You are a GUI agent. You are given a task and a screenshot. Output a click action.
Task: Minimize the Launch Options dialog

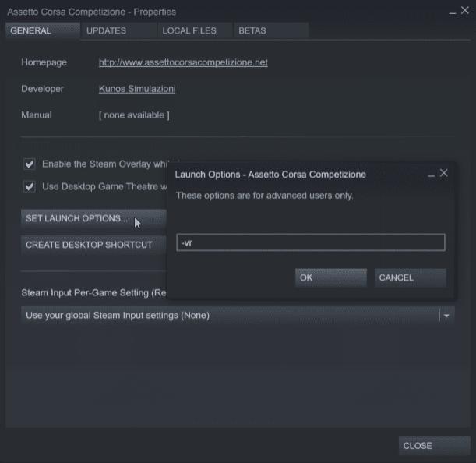click(x=431, y=175)
